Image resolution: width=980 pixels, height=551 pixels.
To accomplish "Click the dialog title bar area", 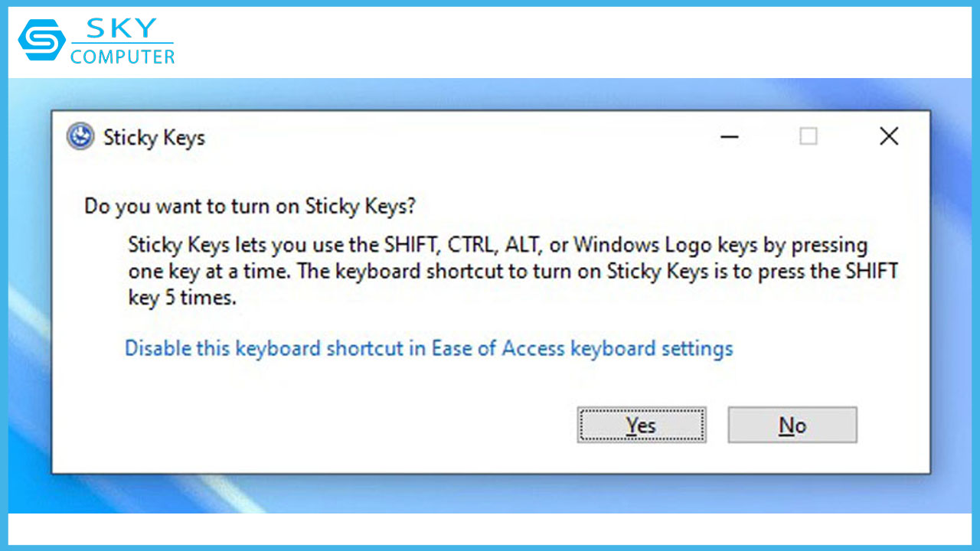I will point(459,136).
